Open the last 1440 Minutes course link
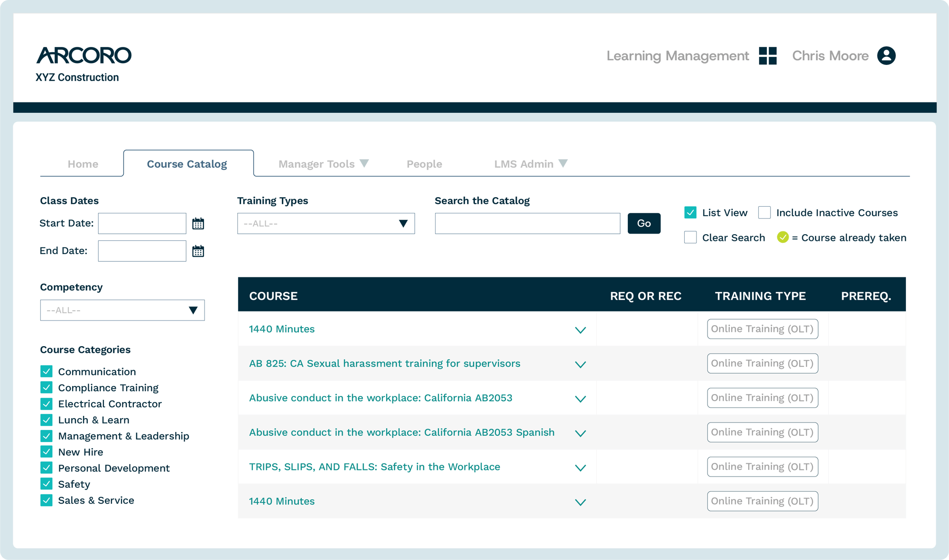 [282, 501]
